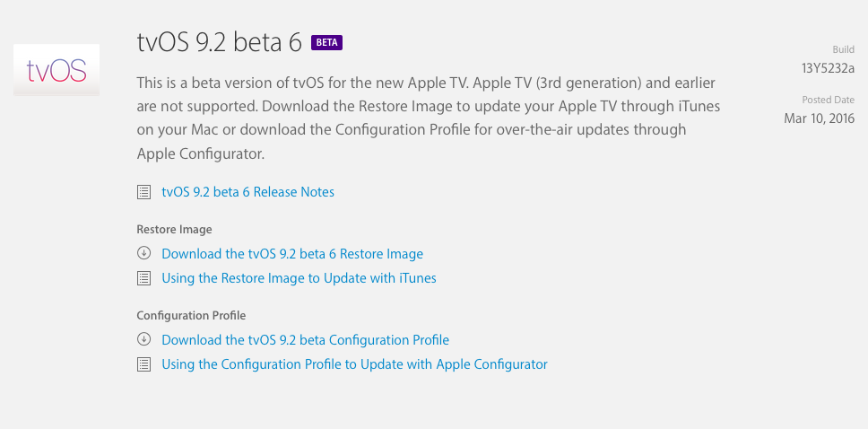Viewport: 868px width, 429px height.
Task: Click the Build label
Action: (844, 50)
